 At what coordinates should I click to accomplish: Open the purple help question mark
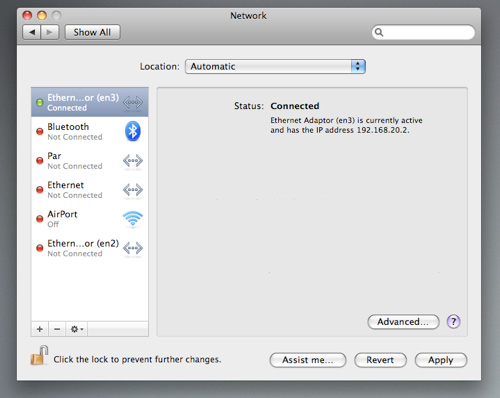[453, 322]
